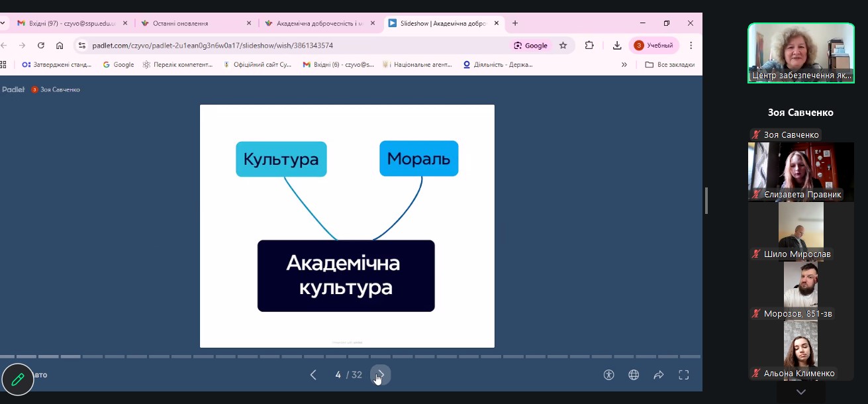This screenshot has height=404, width=868.
Task: Switch to the Gmail Вхідні (97) tab
Action: tap(66, 23)
